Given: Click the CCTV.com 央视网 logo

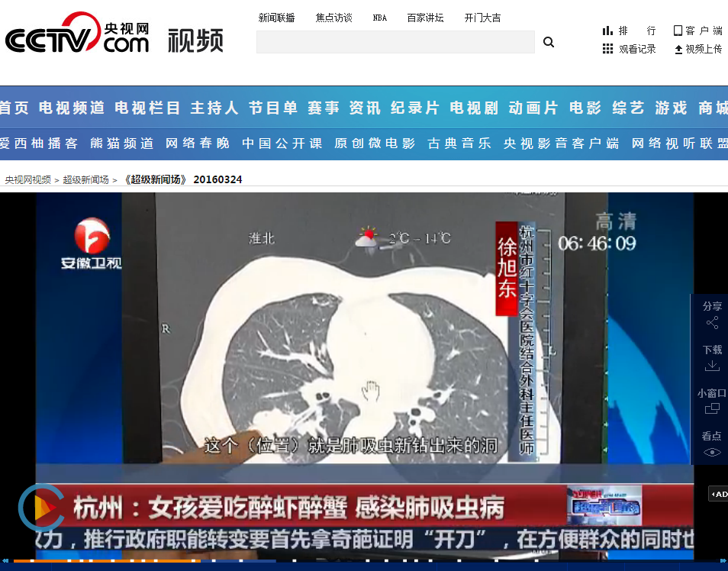Looking at the screenshot, I should coord(77,36).
